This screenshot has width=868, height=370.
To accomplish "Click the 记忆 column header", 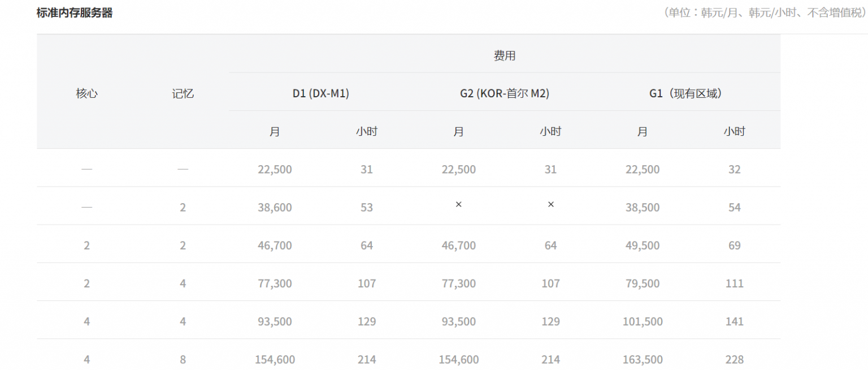I will [x=183, y=93].
